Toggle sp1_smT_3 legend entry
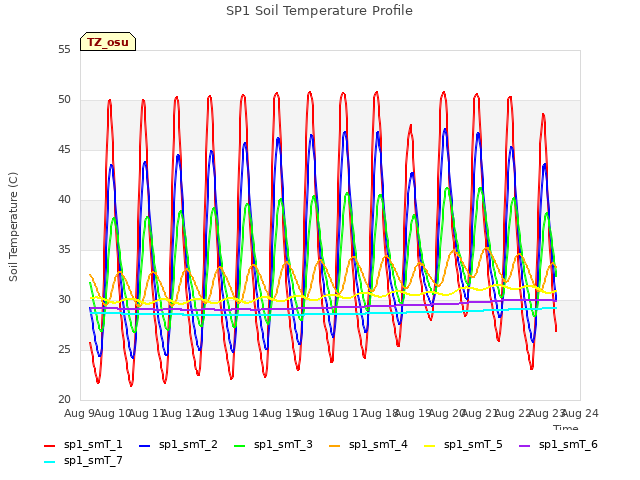Viewport: 640px width, 480px height. (x=273, y=444)
